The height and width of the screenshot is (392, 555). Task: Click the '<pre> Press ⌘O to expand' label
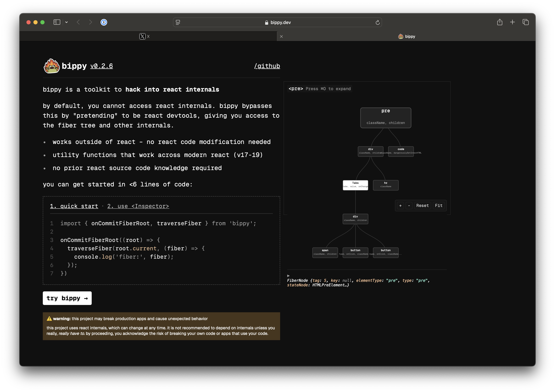coord(319,89)
